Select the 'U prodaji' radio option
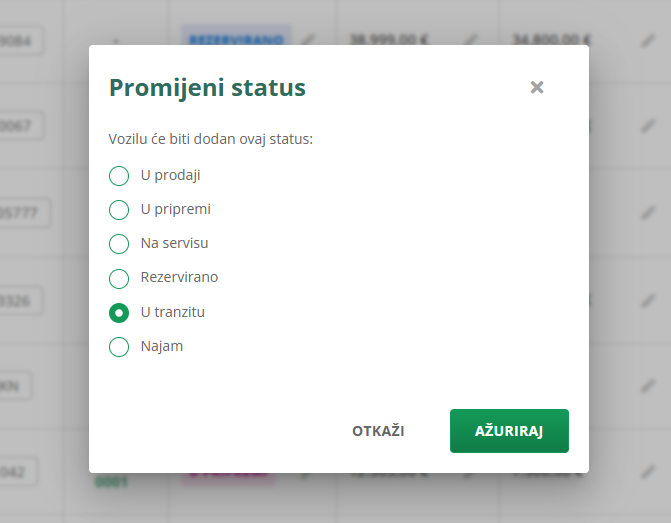This screenshot has width=671, height=523. (x=119, y=176)
